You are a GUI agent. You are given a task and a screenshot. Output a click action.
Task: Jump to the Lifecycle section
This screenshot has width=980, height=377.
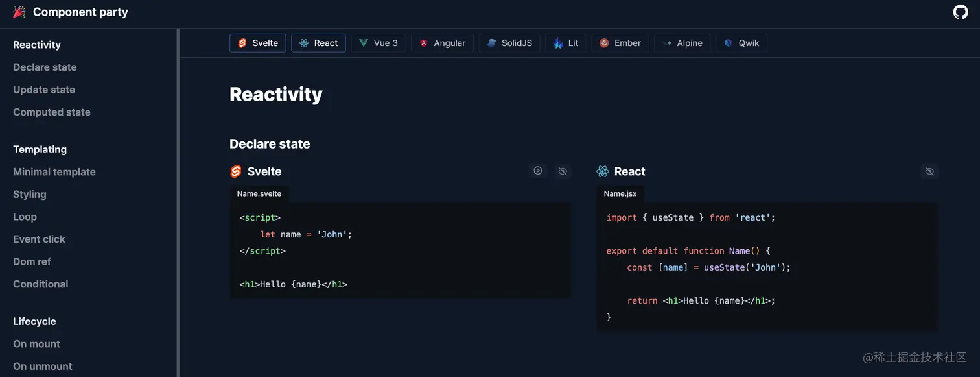tap(34, 321)
